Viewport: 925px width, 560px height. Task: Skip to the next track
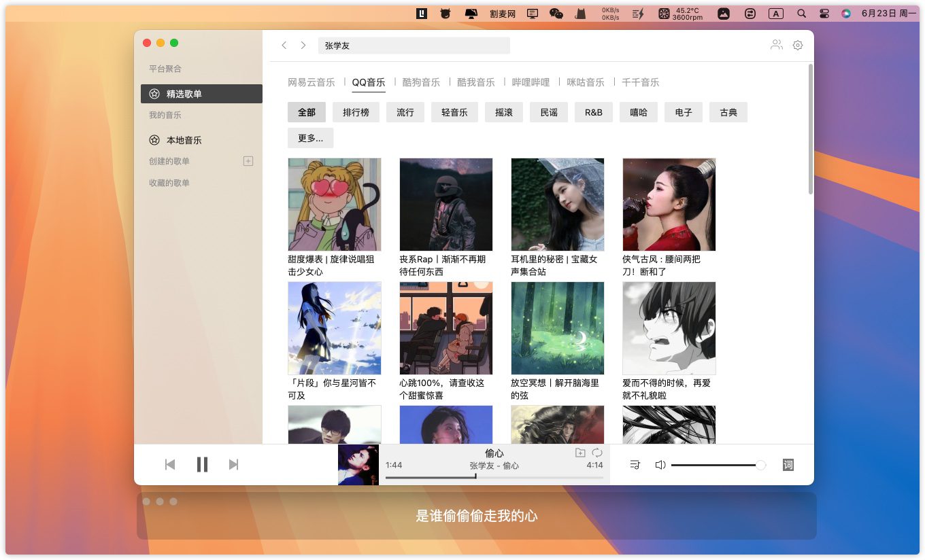point(233,465)
